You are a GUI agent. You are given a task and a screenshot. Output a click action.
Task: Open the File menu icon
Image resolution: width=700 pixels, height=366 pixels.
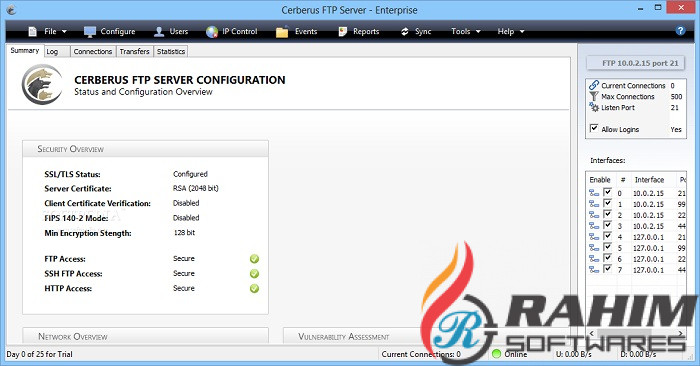click(x=32, y=32)
